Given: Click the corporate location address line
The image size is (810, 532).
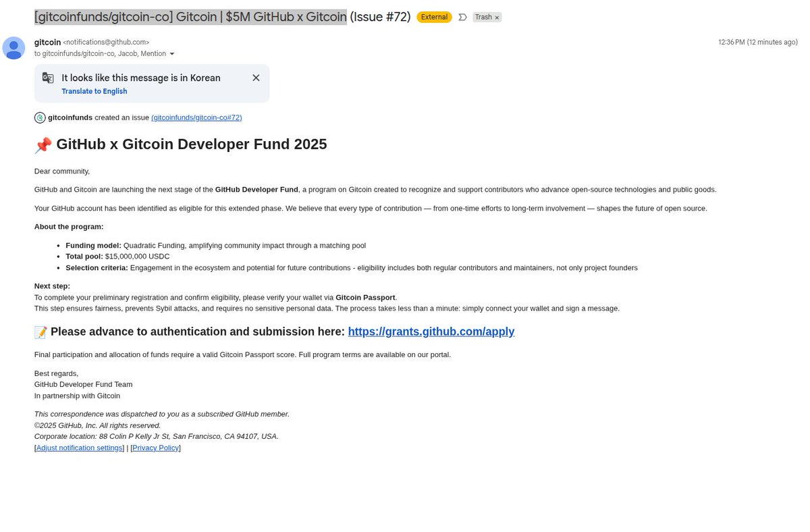Looking at the screenshot, I should 157,436.
